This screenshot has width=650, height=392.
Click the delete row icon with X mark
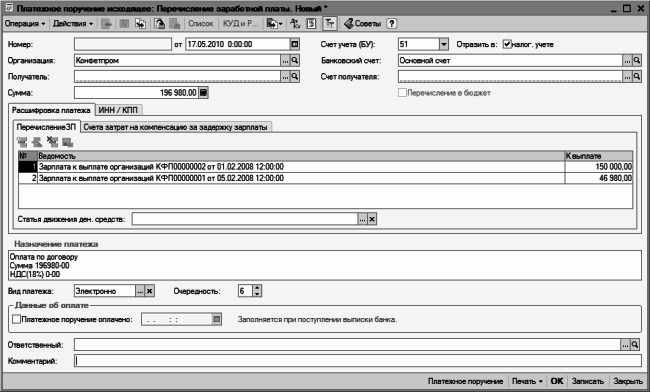[x=52, y=142]
